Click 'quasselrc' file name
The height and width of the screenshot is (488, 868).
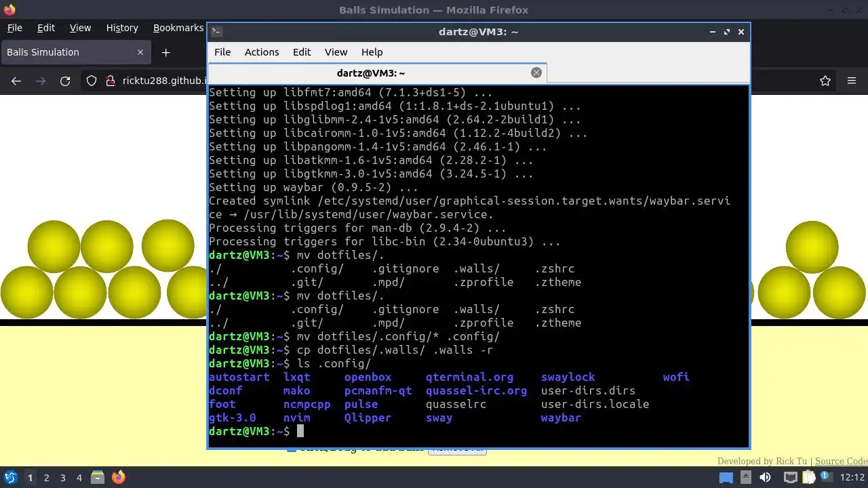456,404
